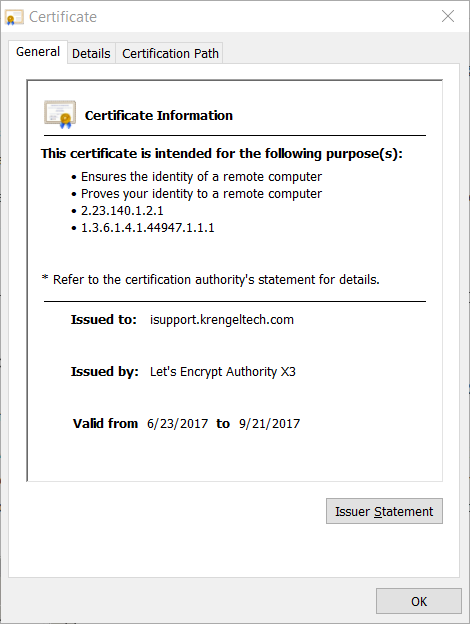This screenshot has width=470, height=624.
Task: Click the expiry date 9/21/2017
Action: [x=269, y=423]
